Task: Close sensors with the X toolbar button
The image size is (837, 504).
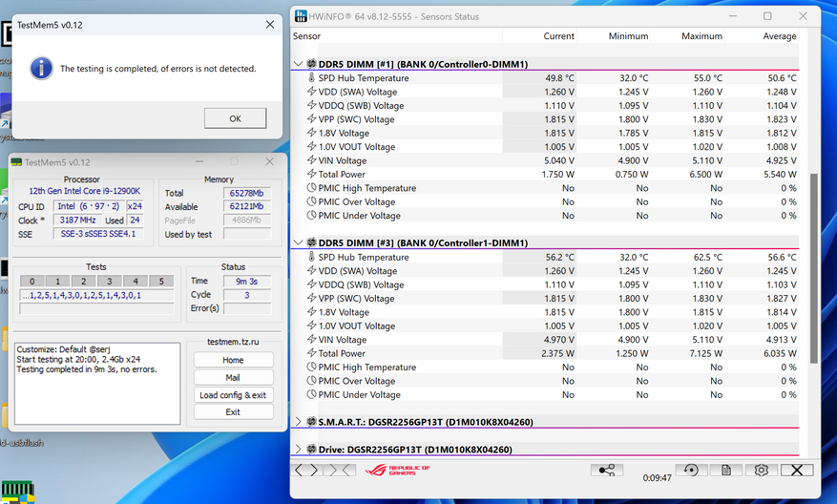Action: point(796,470)
